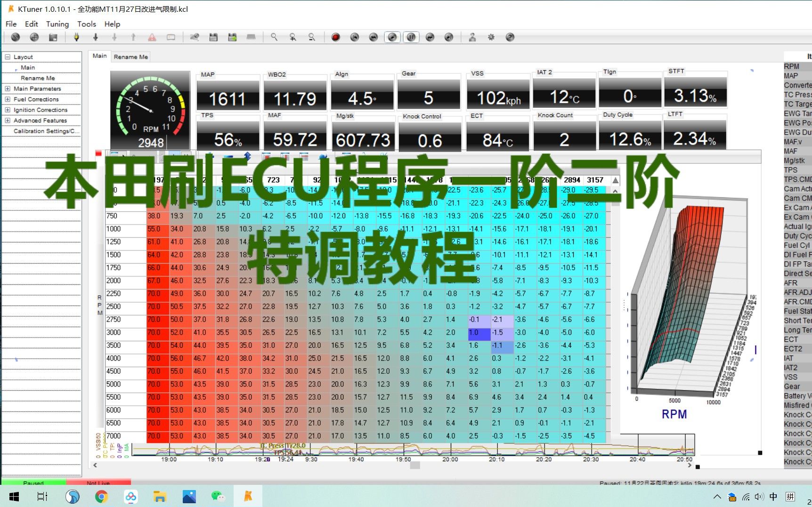Click the rewind datalog playback button

point(374,37)
